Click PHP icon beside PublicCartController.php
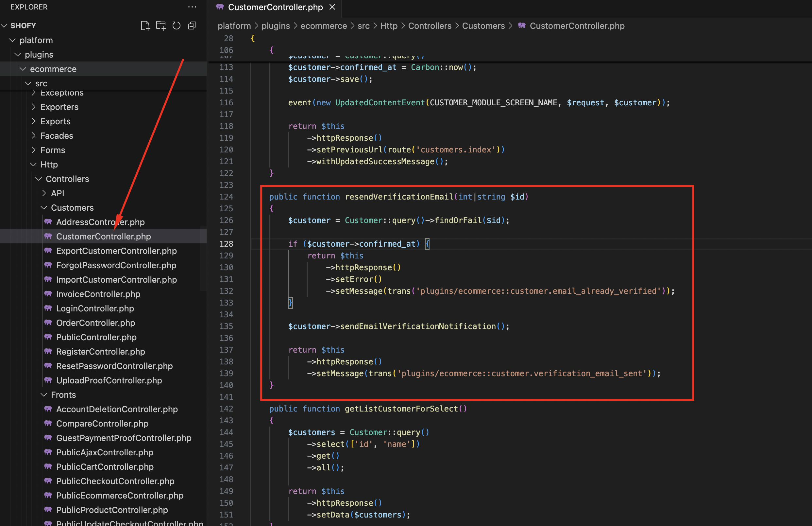This screenshot has width=812, height=526. point(48,466)
